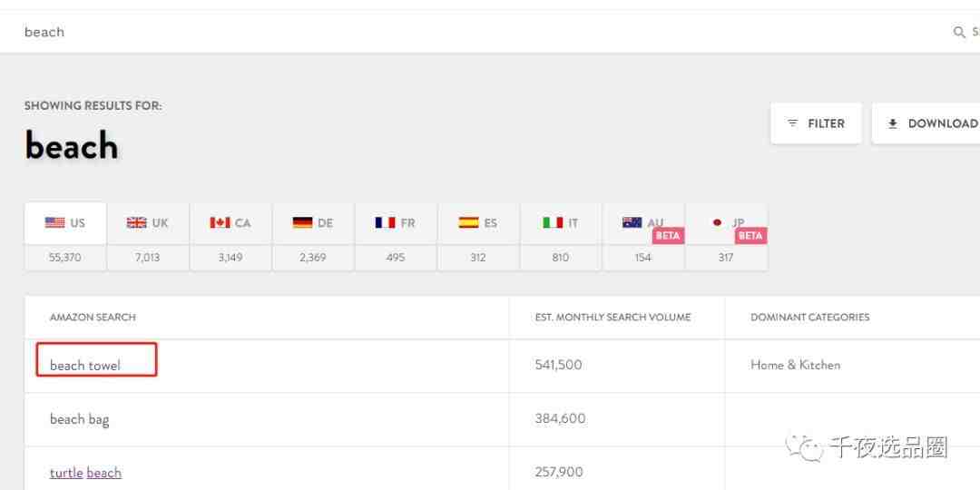This screenshot has width=980, height=490.
Task: Select the beach bag row
Action: click(x=80, y=419)
